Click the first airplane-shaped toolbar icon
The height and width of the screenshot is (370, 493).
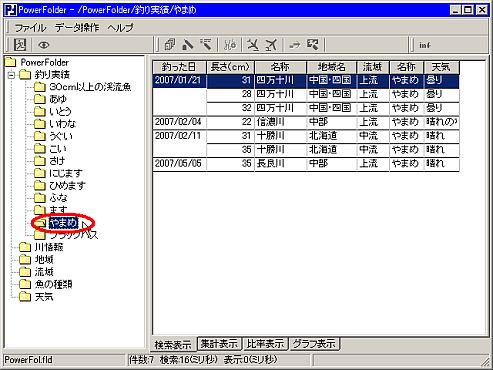pos(253,45)
